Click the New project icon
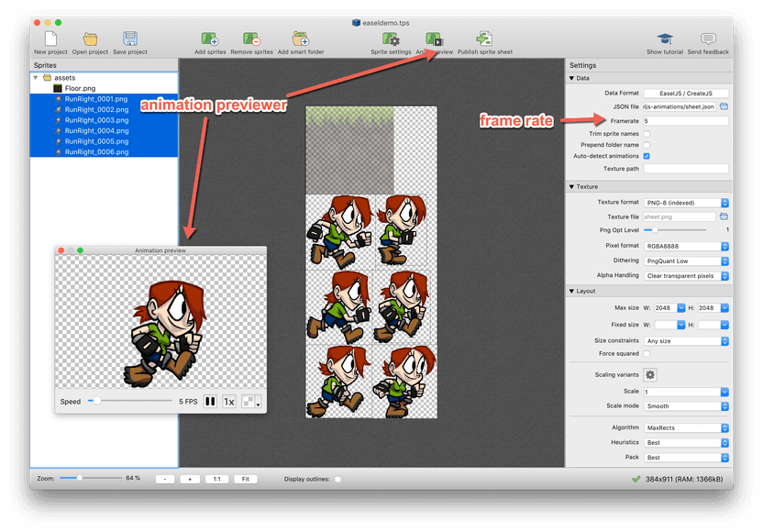This screenshot has height=532, width=763. 50,39
